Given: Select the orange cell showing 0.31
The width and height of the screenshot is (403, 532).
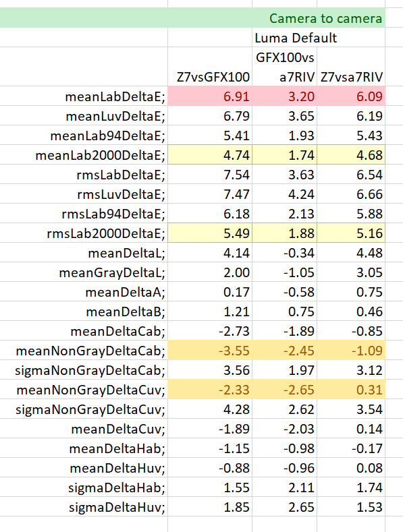Looking at the screenshot, I should pyautogui.click(x=351, y=390).
